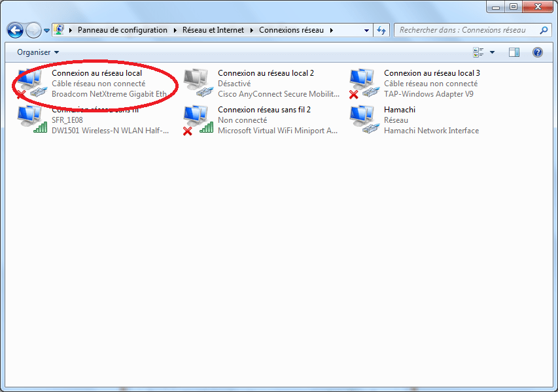558x392 pixels.
Task: Click "Broadcom NetXtreme Gigabit Eth" adapter text
Action: (109, 94)
